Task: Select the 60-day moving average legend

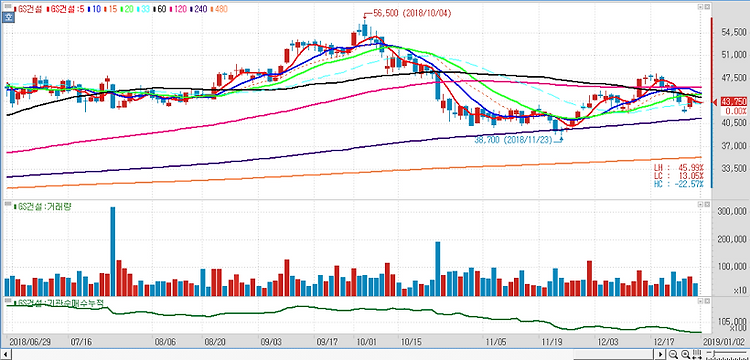Action: [160, 9]
